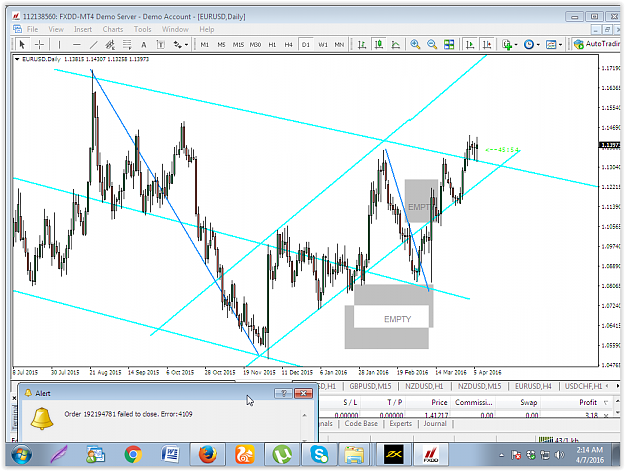Open the File menu
The image size is (625, 471).
[32, 29]
